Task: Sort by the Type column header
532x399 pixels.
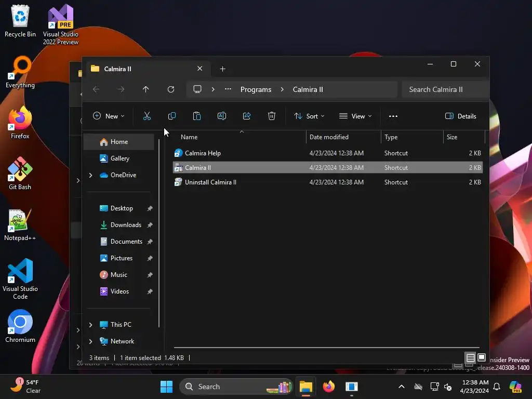Action: (x=412, y=137)
